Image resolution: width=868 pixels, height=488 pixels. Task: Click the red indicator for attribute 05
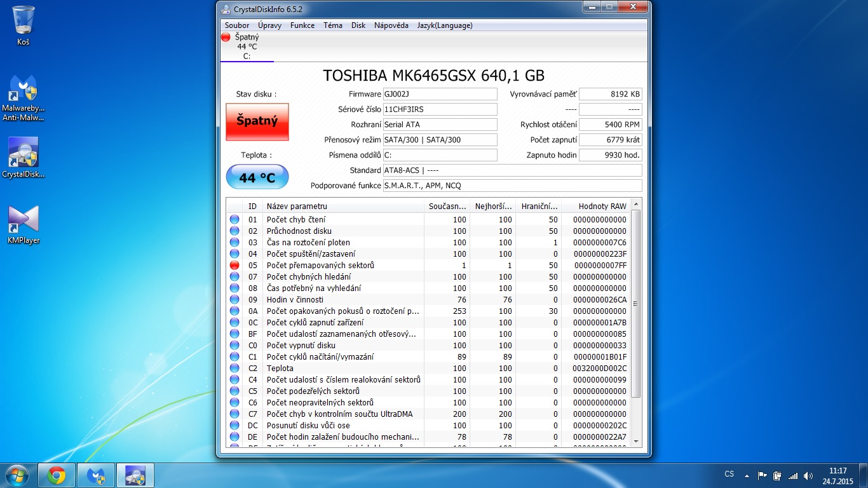[234, 265]
